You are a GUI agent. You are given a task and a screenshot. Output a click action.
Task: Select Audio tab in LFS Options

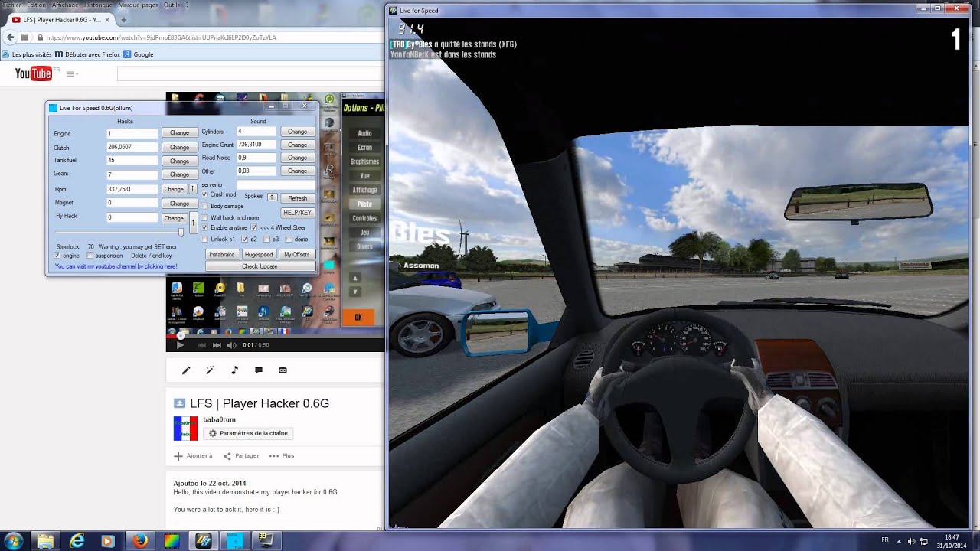[364, 133]
